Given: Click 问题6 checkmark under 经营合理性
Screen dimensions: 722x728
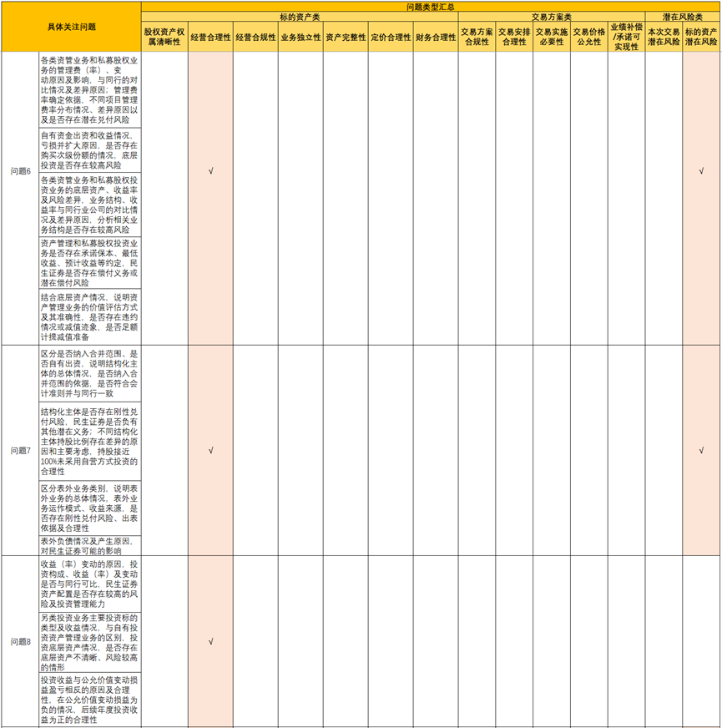Looking at the screenshot, I should [211, 171].
